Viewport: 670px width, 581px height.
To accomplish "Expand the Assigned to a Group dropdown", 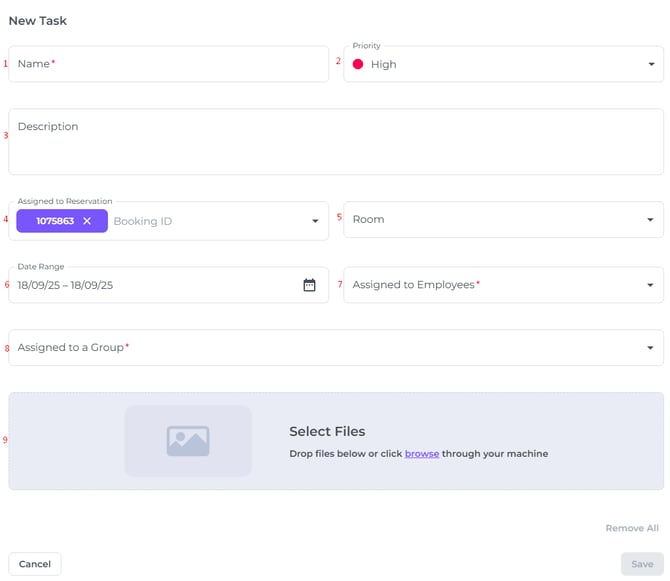I will (x=651, y=348).
